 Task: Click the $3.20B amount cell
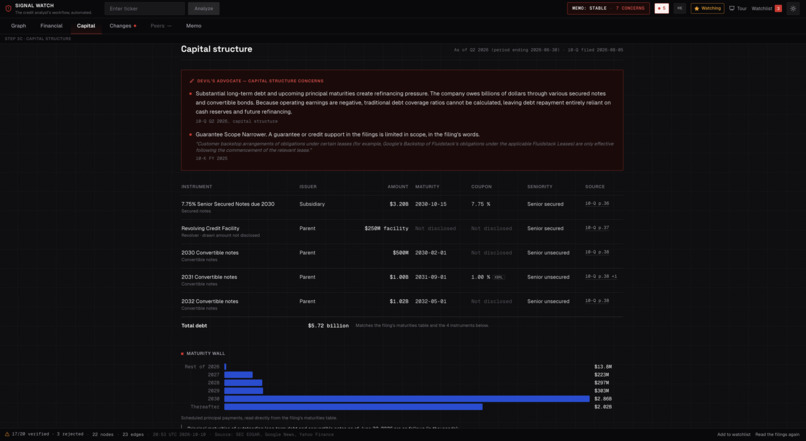point(399,204)
